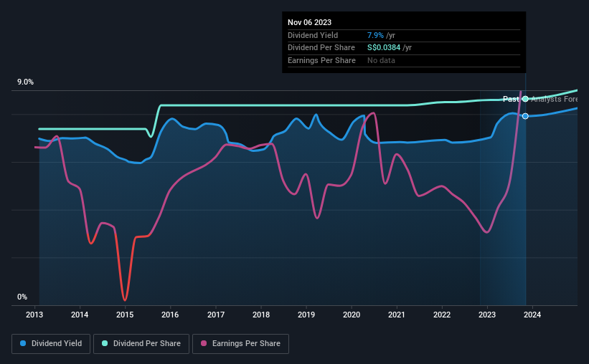
Task: Toggle the Earnings Per Share legend button
Action: tap(240, 344)
